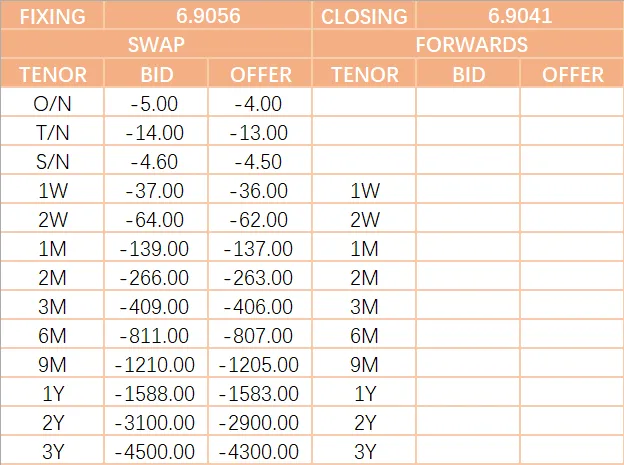624x465 pixels.
Task: Click the 1Y swap bid -1588.00
Action: (156, 393)
